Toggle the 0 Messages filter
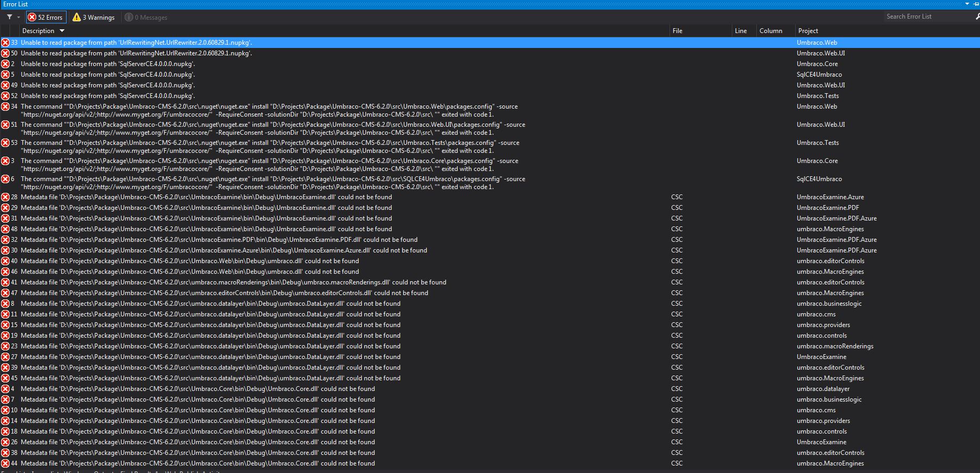 click(146, 17)
